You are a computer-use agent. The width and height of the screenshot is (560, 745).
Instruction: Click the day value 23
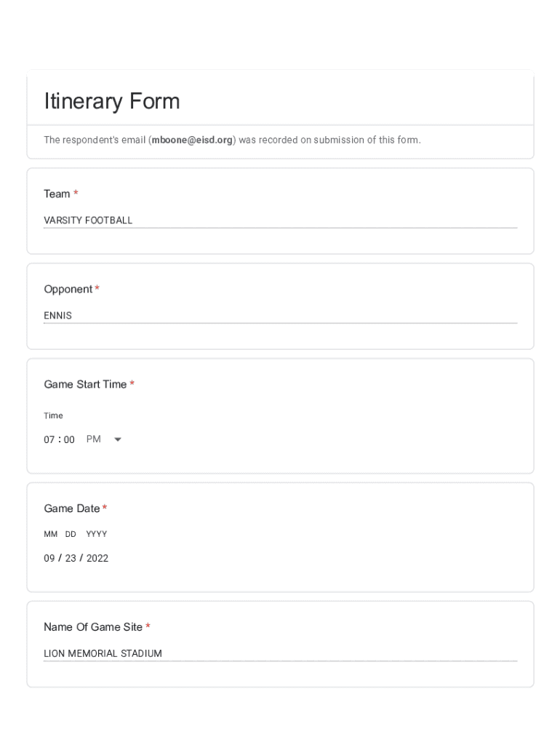(x=71, y=559)
